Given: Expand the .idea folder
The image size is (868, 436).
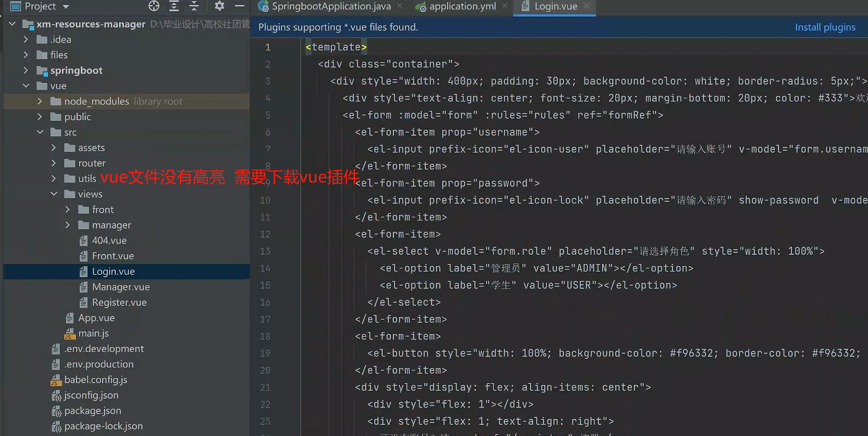Looking at the screenshot, I should tap(26, 39).
